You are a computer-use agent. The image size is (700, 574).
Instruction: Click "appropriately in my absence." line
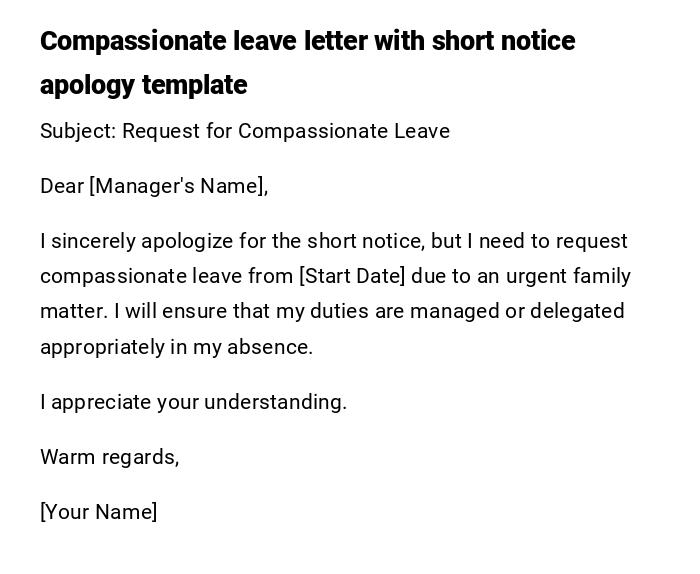pyautogui.click(x=176, y=347)
